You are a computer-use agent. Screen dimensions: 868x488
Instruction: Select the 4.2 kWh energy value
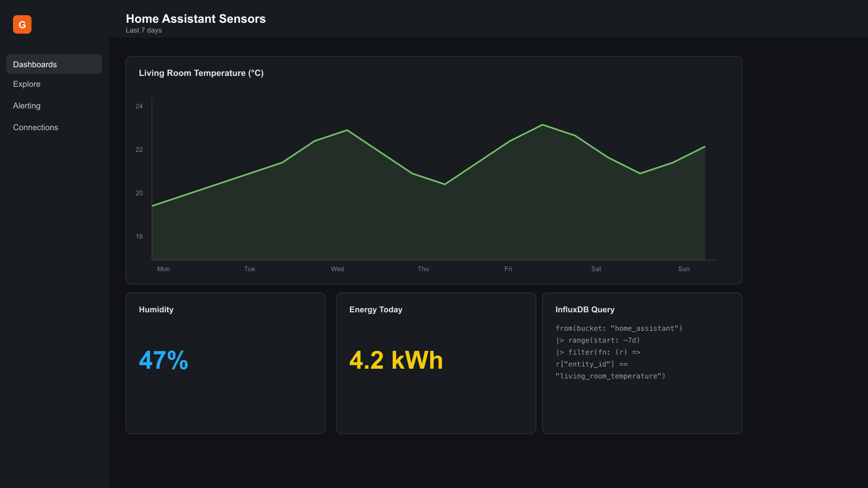pos(396,360)
